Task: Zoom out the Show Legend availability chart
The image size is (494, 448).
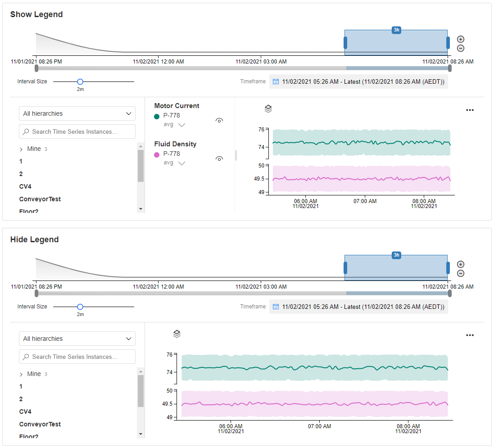Action: (x=461, y=48)
